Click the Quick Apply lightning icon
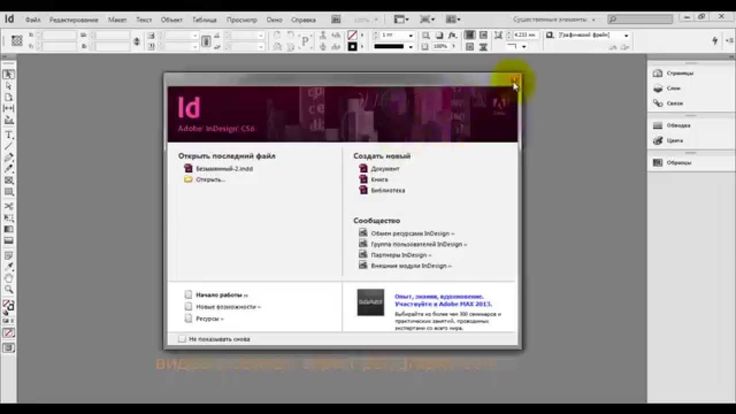Screen dimensions: 736x414 715,41
